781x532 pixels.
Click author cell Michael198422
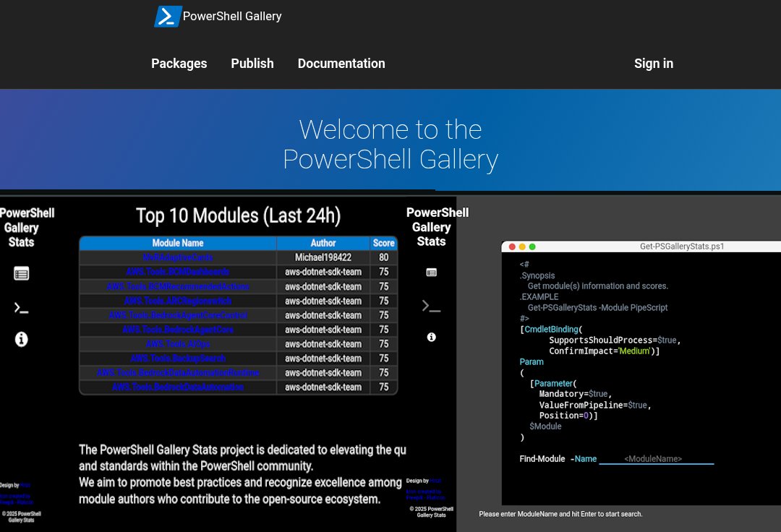323,257
